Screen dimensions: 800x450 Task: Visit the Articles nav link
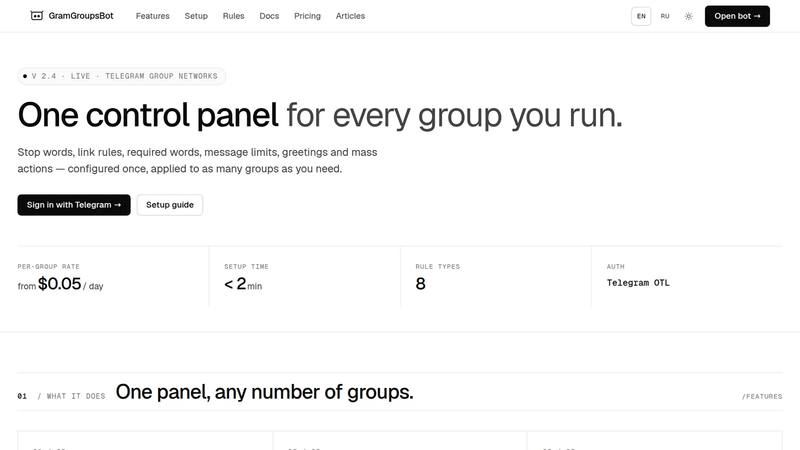[x=351, y=16]
